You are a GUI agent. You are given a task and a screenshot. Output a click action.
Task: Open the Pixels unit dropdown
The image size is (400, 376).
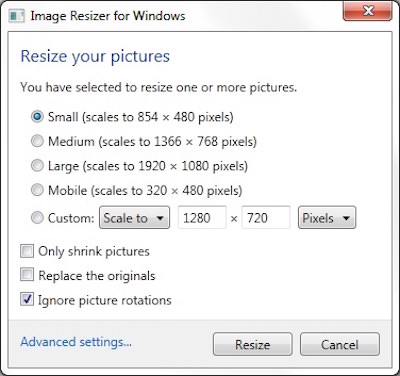327,218
